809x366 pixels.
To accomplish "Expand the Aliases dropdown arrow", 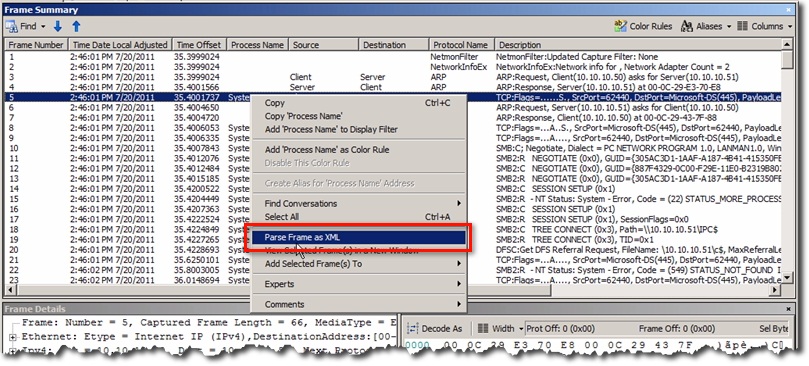I will pyautogui.click(x=729, y=26).
